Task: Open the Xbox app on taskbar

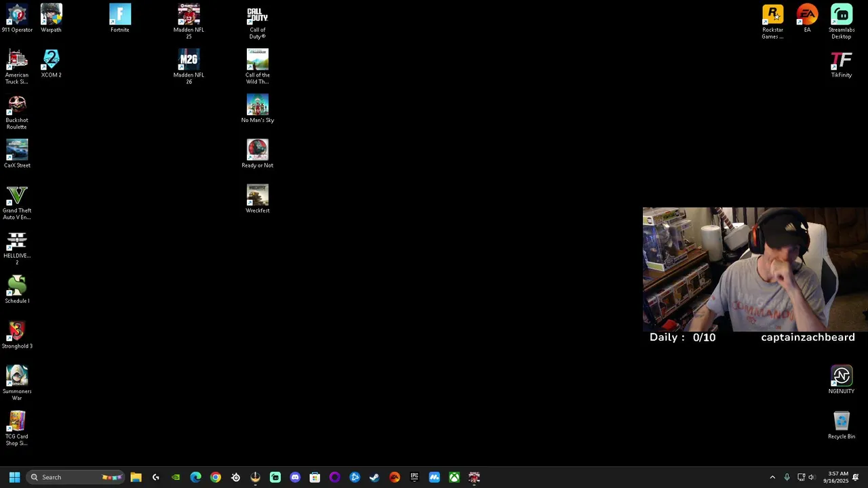Action: click(454, 477)
